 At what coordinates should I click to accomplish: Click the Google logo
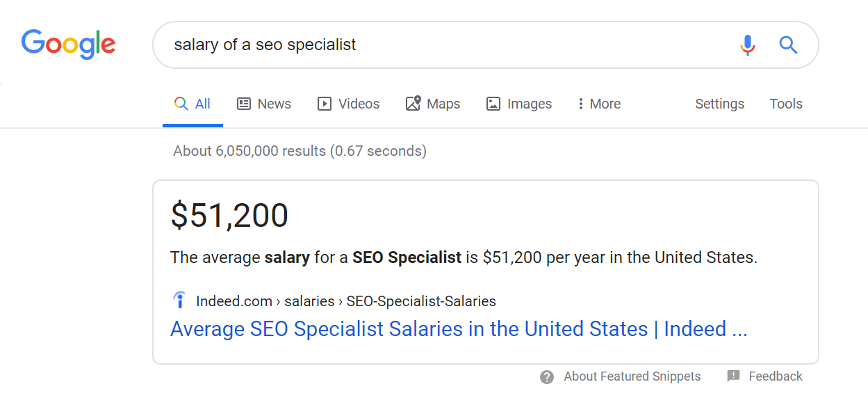[x=68, y=45]
